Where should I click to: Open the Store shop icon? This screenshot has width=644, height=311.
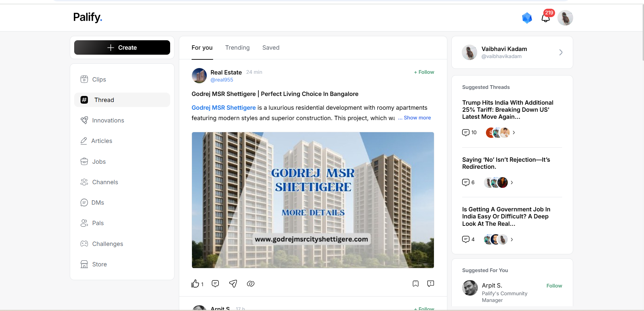(84, 264)
